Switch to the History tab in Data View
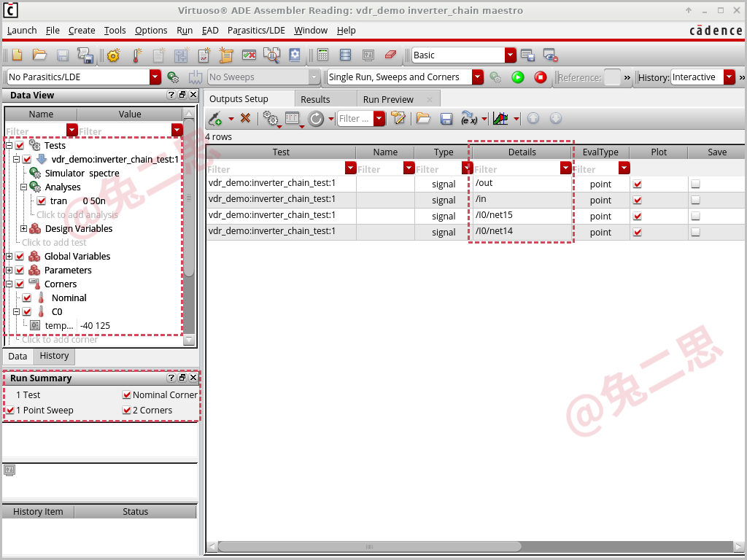The image size is (747, 560). pos(54,356)
